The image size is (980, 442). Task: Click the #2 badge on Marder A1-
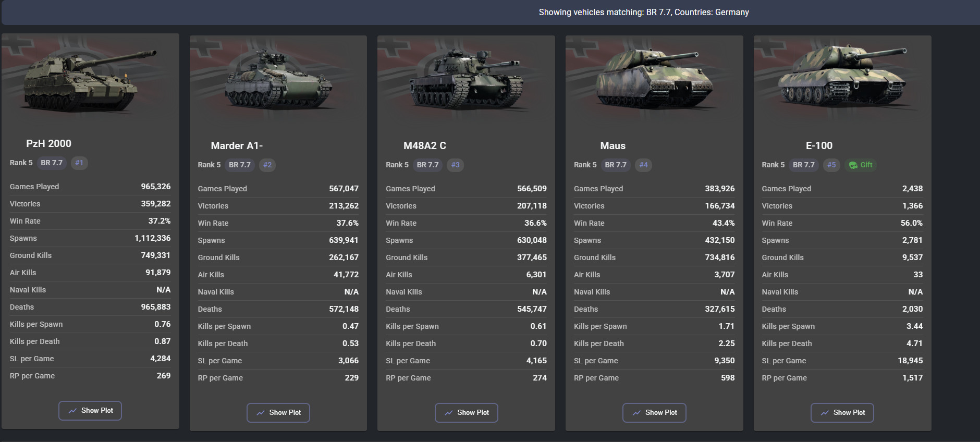click(x=267, y=165)
